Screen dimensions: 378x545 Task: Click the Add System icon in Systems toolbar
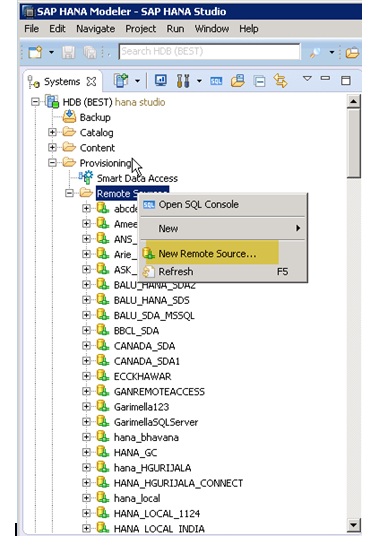point(121,81)
